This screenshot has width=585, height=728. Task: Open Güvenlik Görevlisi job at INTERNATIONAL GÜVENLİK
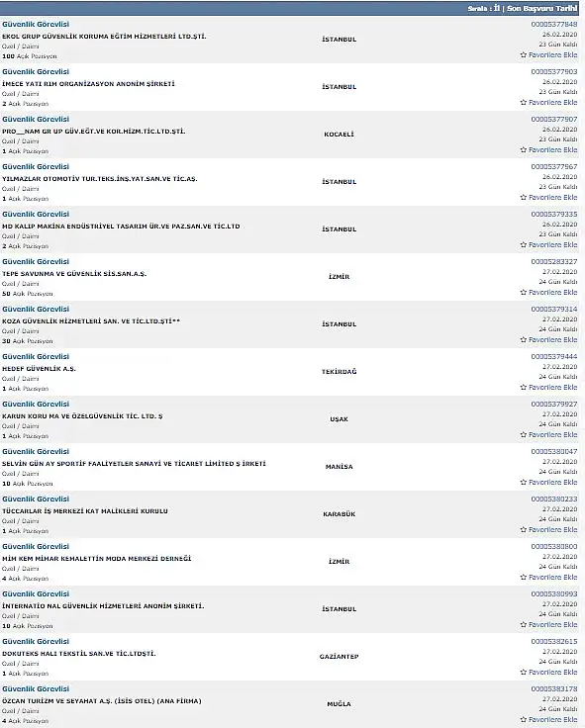(36, 593)
